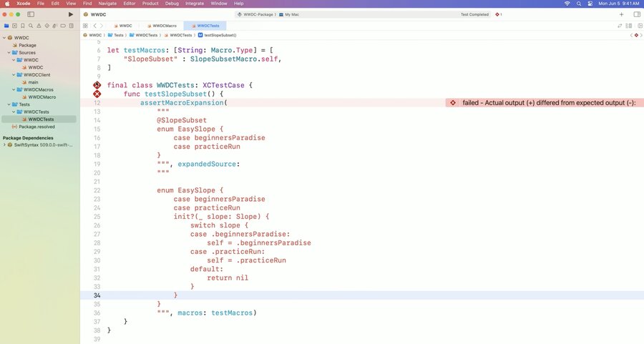
Task: Switch to the WWDCTests editor tab
Action: [205, 26]
